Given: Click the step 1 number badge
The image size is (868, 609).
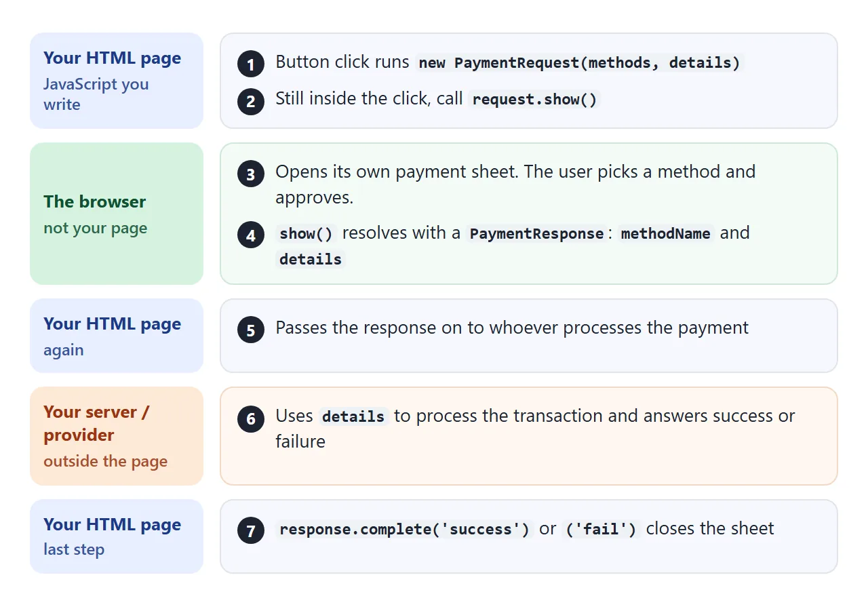Looking at the screenshot, I should [251, 64].
